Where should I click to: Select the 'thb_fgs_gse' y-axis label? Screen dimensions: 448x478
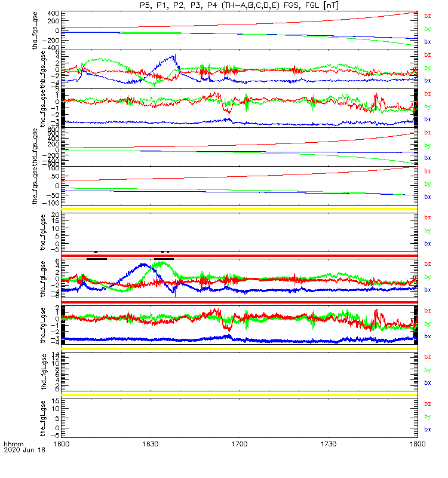pos(43,69)
